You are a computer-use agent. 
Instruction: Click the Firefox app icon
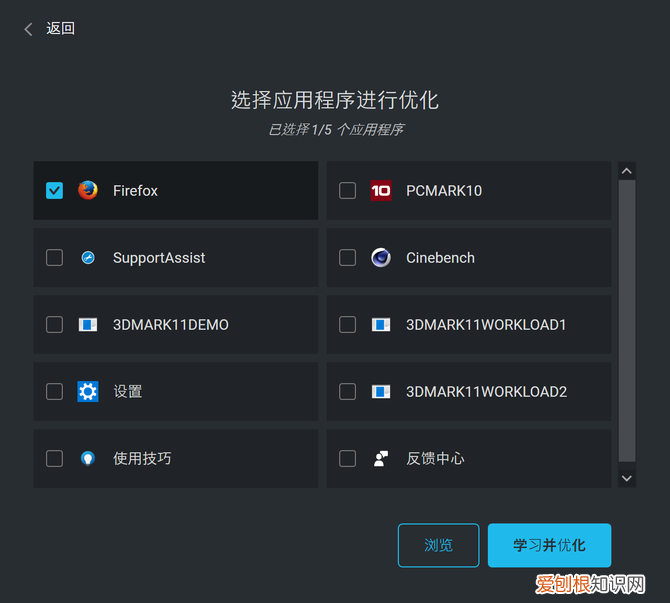coord(88,190)
